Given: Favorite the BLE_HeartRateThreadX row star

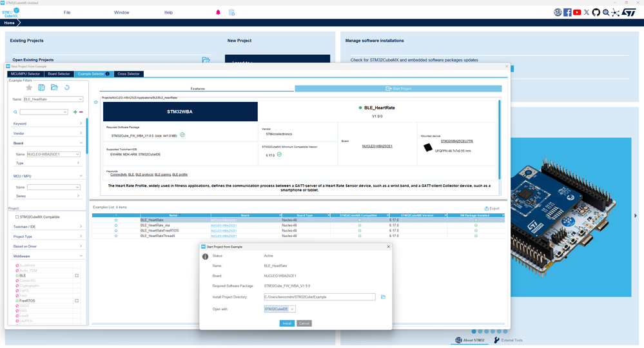Looking at the screenshot, I should (x=116, y=236).
